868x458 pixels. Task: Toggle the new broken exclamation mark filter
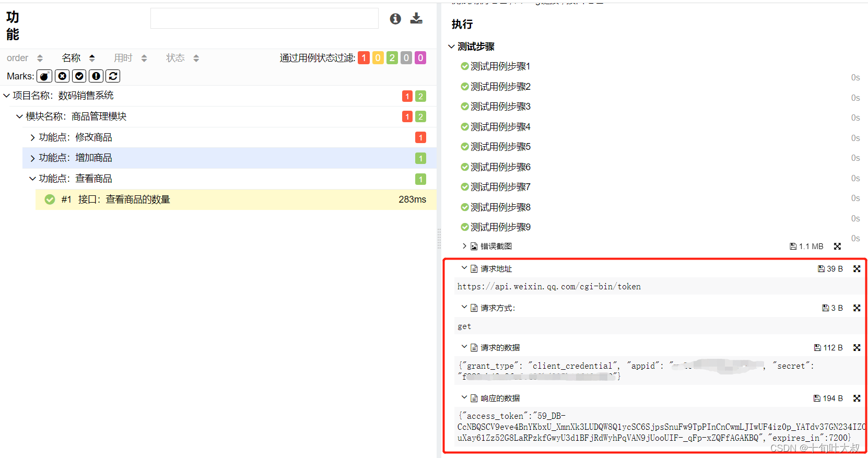(96, 76)
